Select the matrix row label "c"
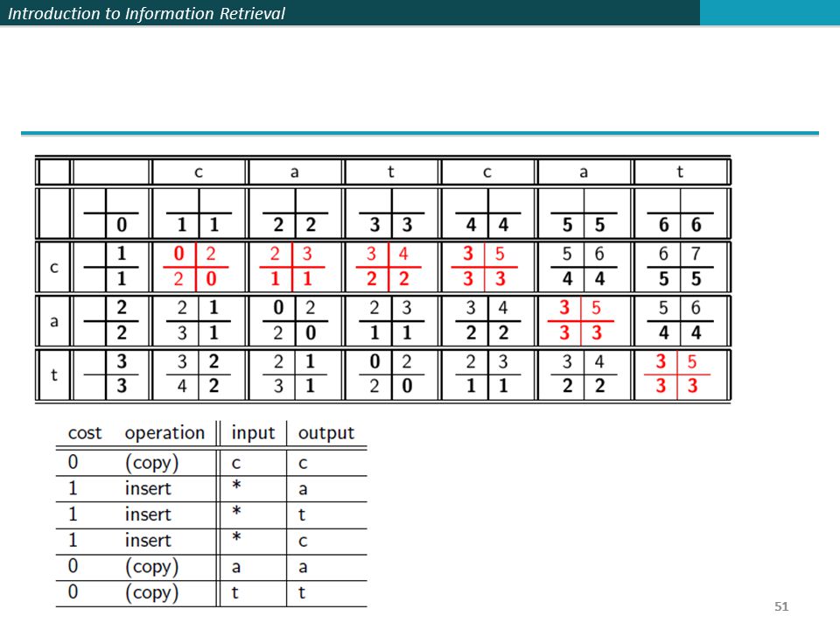This screenshot has width=840, height=630. (x=54, y=268)
